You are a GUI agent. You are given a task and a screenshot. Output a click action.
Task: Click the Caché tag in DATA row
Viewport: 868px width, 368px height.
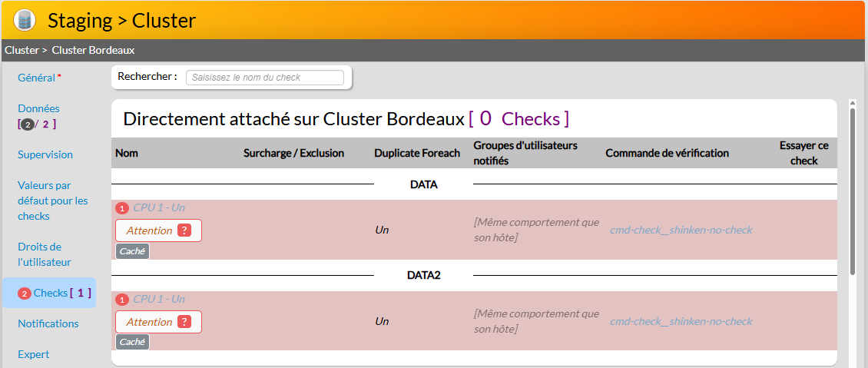132,250
